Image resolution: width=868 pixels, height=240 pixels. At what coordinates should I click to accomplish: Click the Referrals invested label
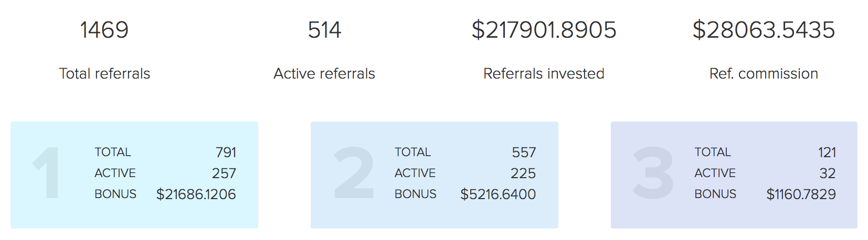click(544, 74)
